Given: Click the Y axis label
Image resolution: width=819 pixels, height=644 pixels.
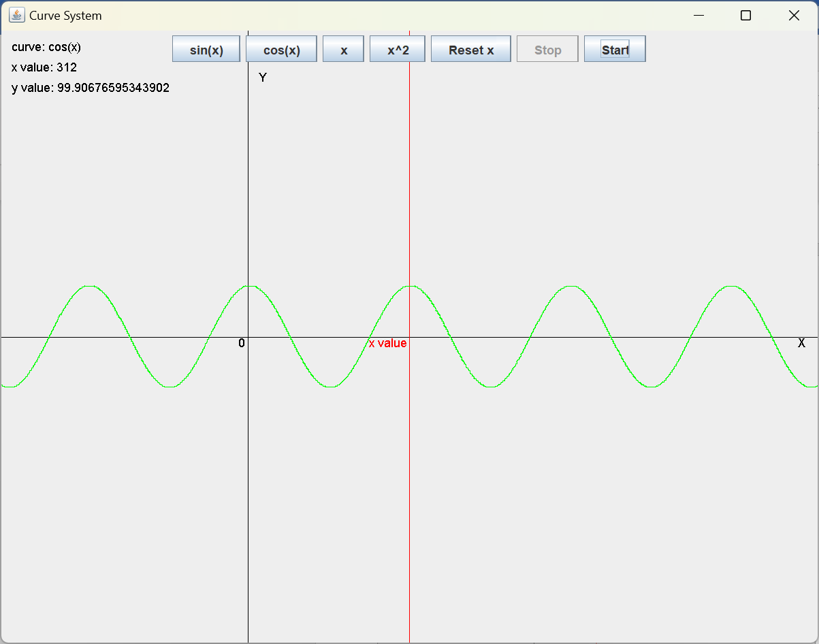Looking at the screenshot, I should [263, 78].
